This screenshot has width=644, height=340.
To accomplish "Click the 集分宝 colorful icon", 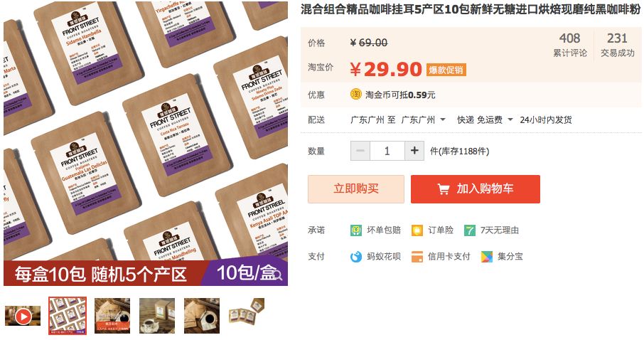I will pos(487,257).
